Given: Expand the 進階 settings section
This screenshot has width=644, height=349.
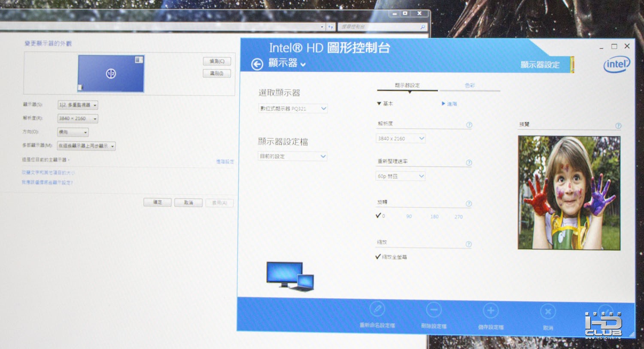Looking at the screenshot, I should tap(449, 104).
